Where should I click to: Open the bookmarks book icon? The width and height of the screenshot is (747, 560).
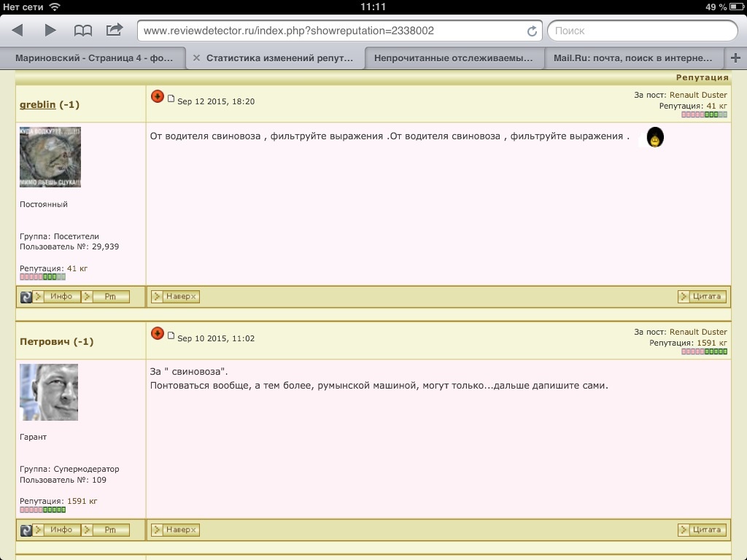click(83, 30)
